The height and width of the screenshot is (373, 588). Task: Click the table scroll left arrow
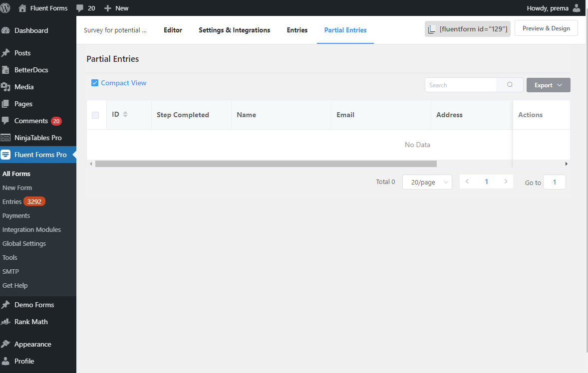click(x=91, y=164)
